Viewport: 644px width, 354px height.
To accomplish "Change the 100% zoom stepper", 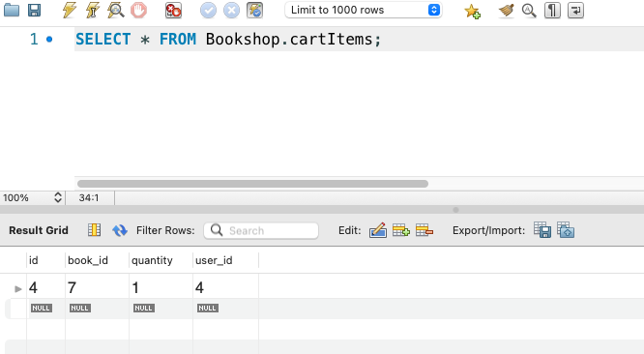I will click(x=58, y=197).
